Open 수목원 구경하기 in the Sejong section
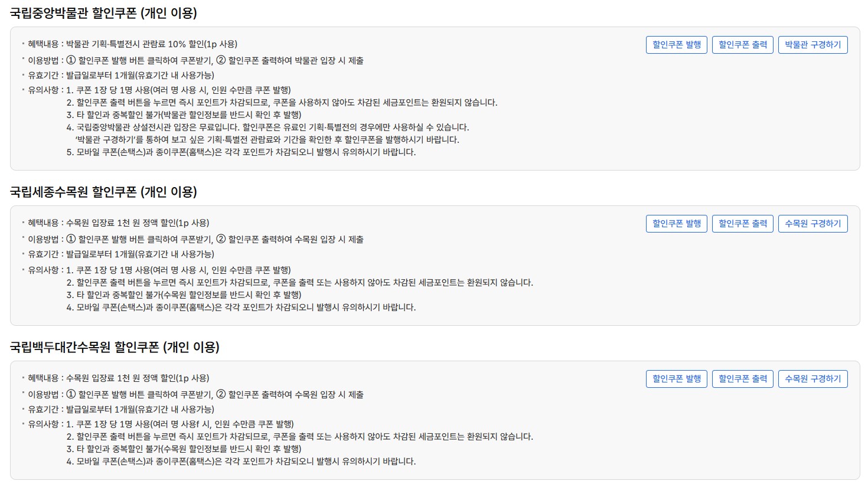 [813, 223]
